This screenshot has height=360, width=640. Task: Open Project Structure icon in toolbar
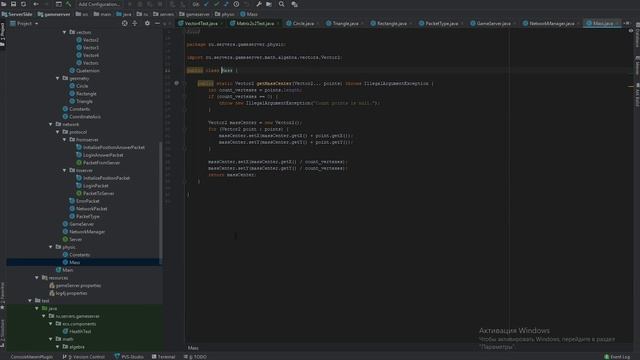pyautogui.click(x=269, y=4)
